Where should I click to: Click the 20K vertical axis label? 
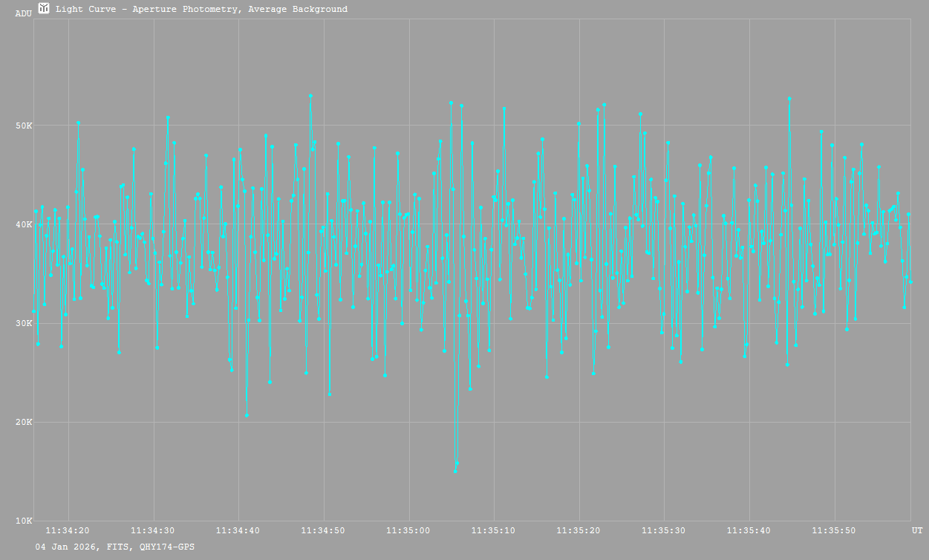(x=25, y=422)
